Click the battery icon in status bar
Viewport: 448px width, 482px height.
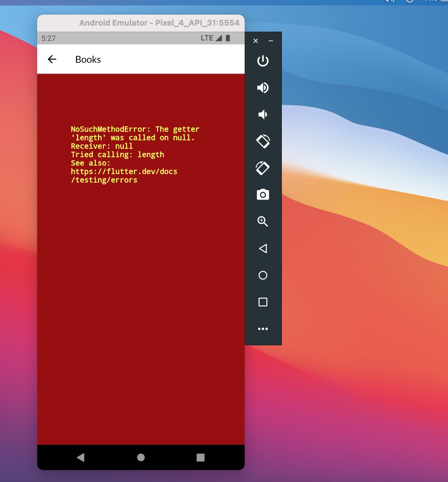(228, 38)
